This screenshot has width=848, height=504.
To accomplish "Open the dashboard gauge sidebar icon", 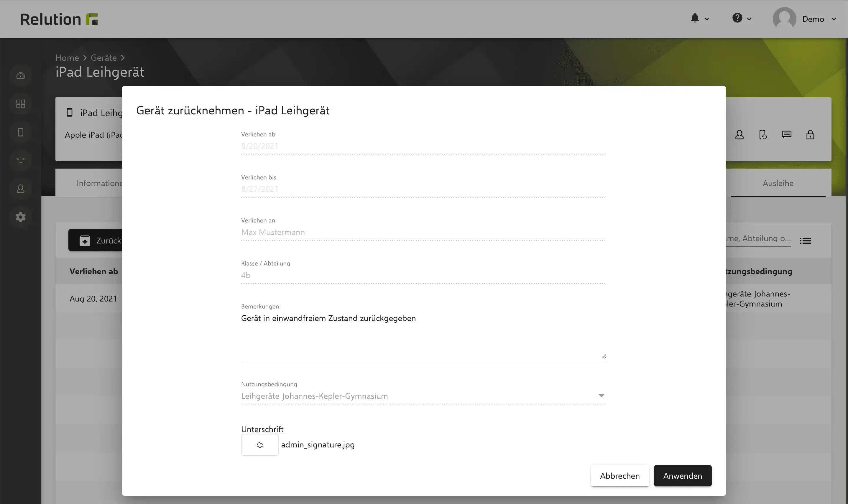I will (x=21, y=75).
